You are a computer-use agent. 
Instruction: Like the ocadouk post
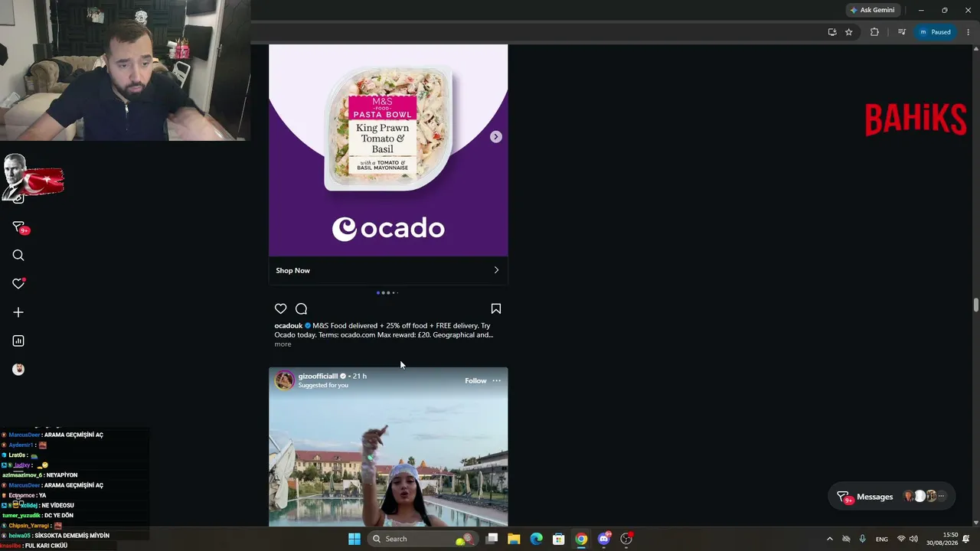pyautogui.click(x=281, y=308)
